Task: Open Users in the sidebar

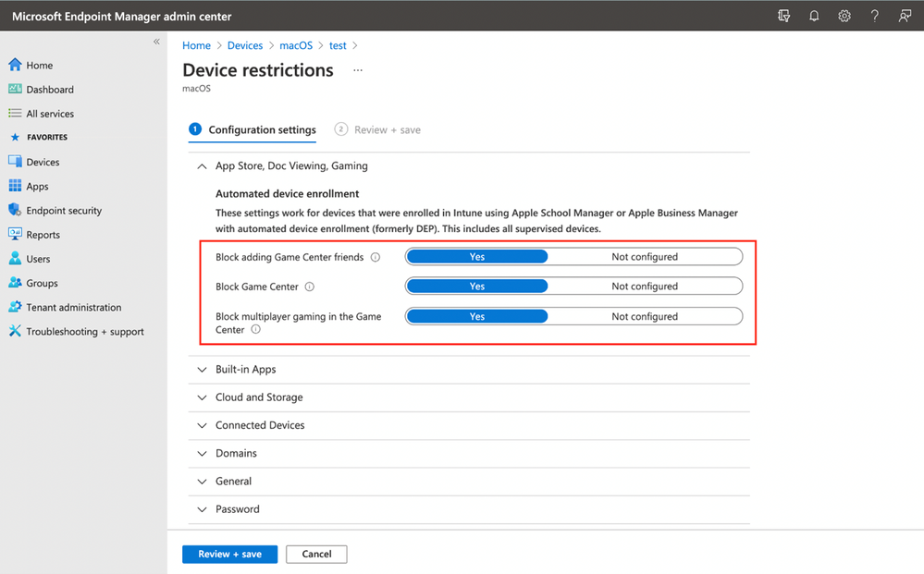Action: (38, 259)
